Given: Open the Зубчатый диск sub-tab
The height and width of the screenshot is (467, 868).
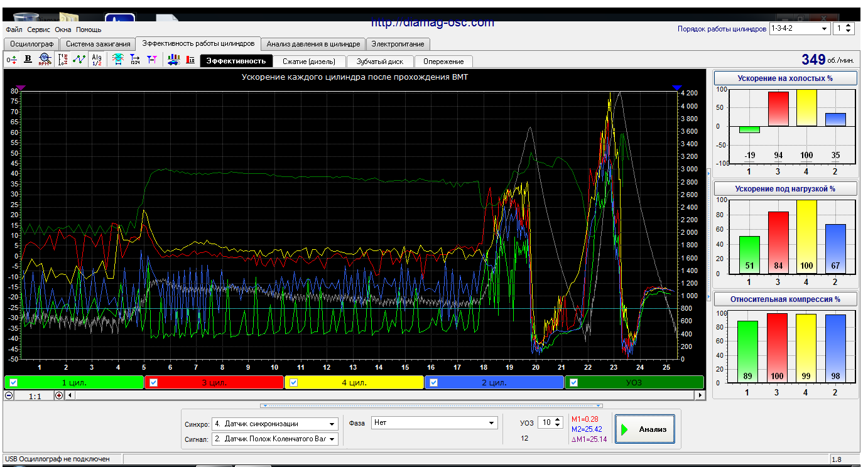Looking at the screenshot, I should pos(380,62).
